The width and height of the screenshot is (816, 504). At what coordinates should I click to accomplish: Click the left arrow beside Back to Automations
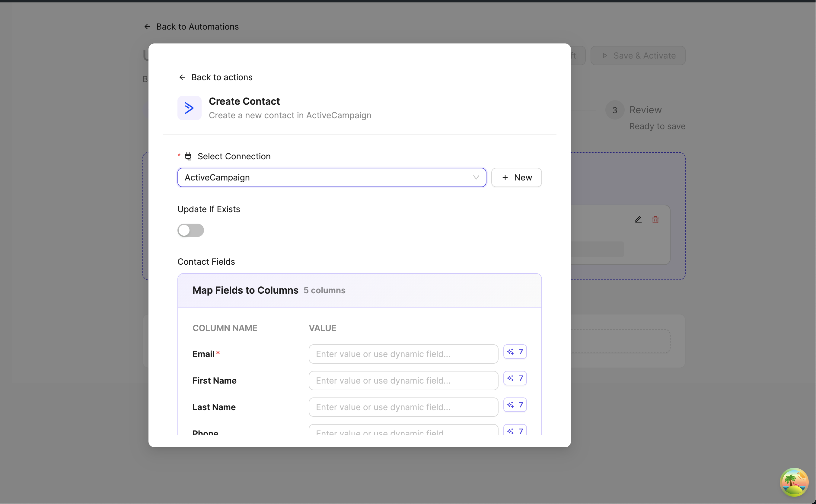[147, 27]
